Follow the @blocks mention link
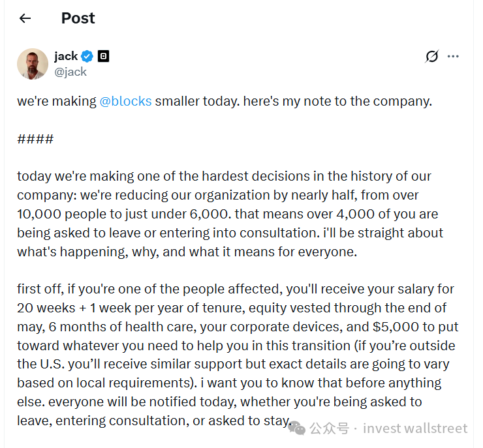This screenshot has height=448, width=483. click(125, 102)
